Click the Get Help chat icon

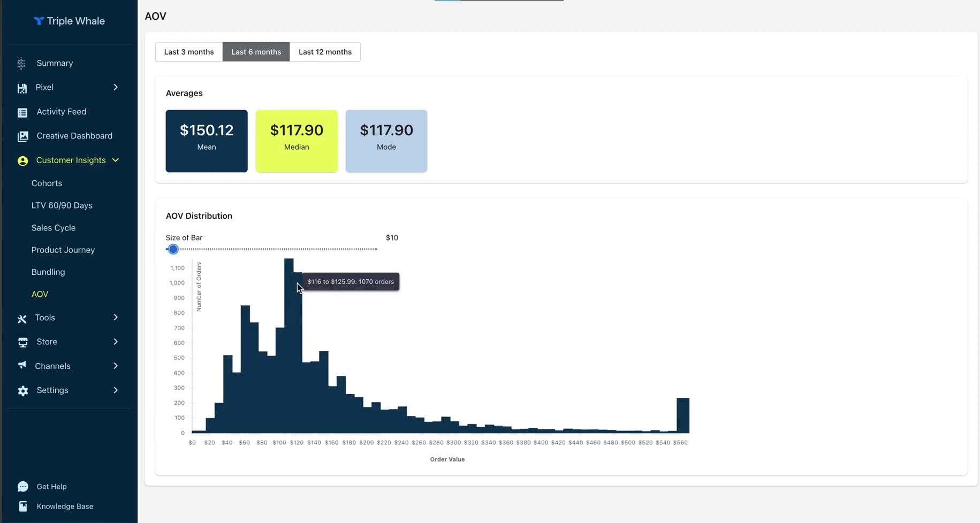pyautogui.click(x=22, y=486)
